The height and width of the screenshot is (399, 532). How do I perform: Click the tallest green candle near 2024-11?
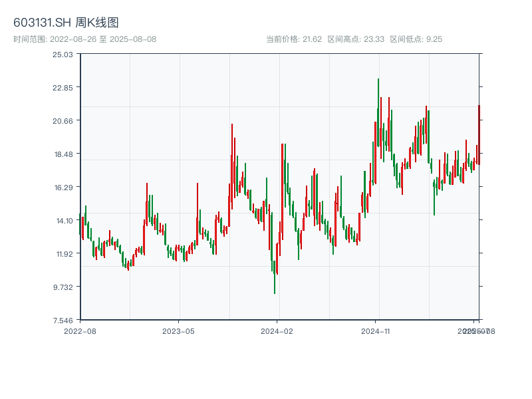click(x=378, y=112)
